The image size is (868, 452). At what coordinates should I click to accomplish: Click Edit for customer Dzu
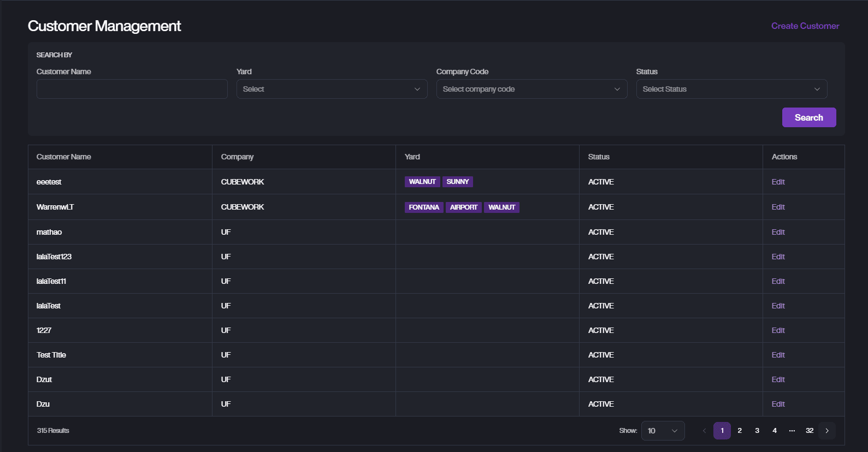click(x=778, y=404)
